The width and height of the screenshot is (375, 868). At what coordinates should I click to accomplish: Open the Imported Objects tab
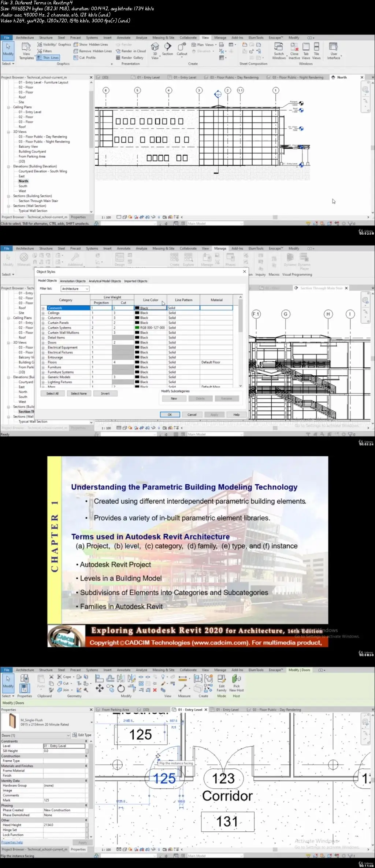[x=135, y=281]
